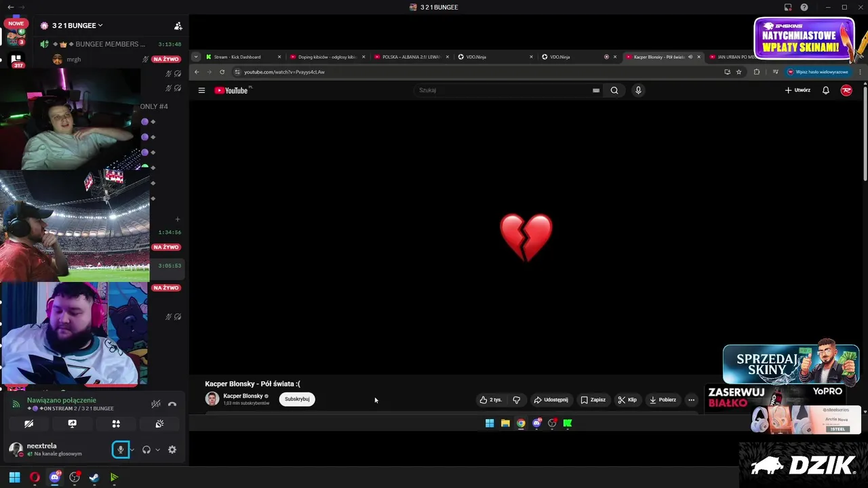Toggle Discord noise suppression icon

156,404
